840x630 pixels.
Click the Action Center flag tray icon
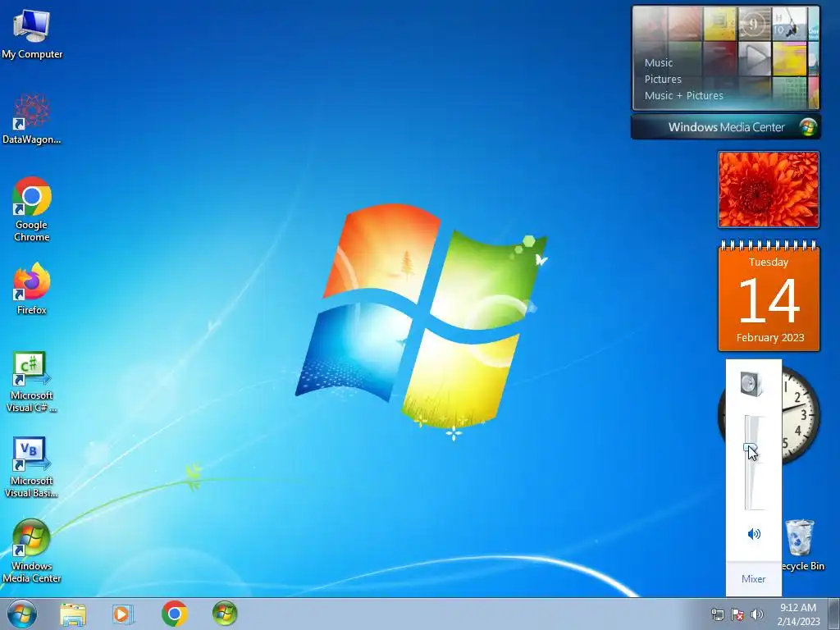tap(737, 614)
